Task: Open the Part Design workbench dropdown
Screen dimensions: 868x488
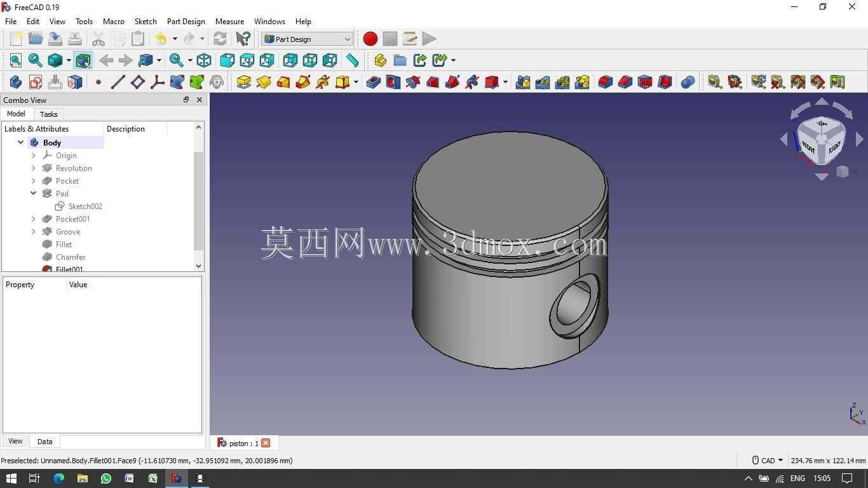Action: [x=308, y=39]
